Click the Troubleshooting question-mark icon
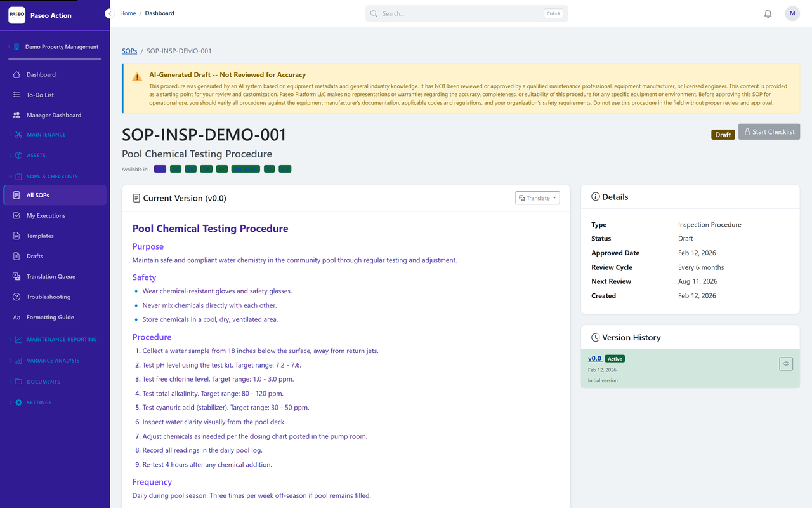Screen dimensions: 812x508 click(16, 297)
